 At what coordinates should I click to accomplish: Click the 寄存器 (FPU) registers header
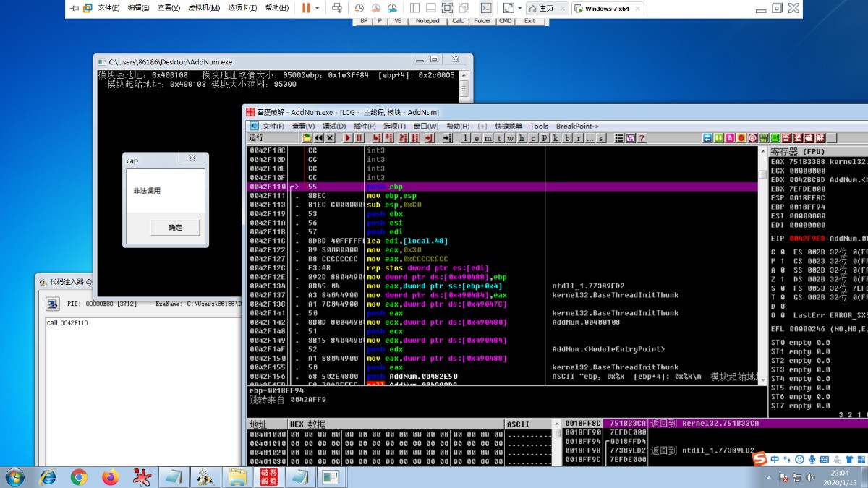(x=796, y=152)
